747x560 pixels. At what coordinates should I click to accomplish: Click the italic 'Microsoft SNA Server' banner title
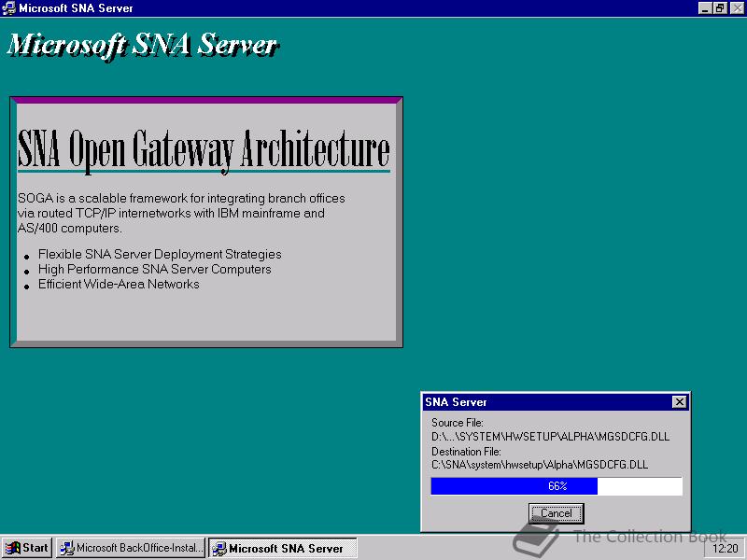pyautogui.click(x=143, y=46)
